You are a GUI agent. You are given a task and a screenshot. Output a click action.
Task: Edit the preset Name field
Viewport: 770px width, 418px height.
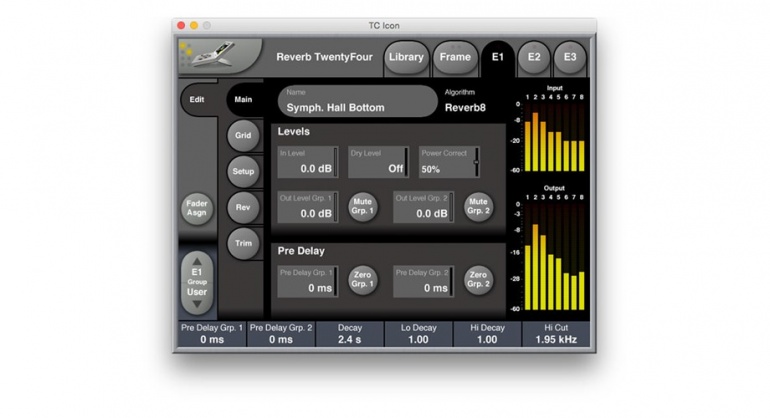[358, 101]
